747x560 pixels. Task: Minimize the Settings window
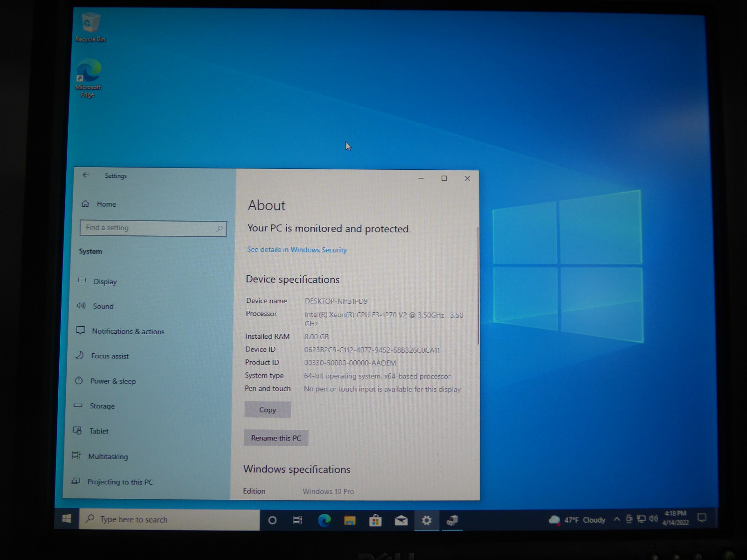pos(421,178)
